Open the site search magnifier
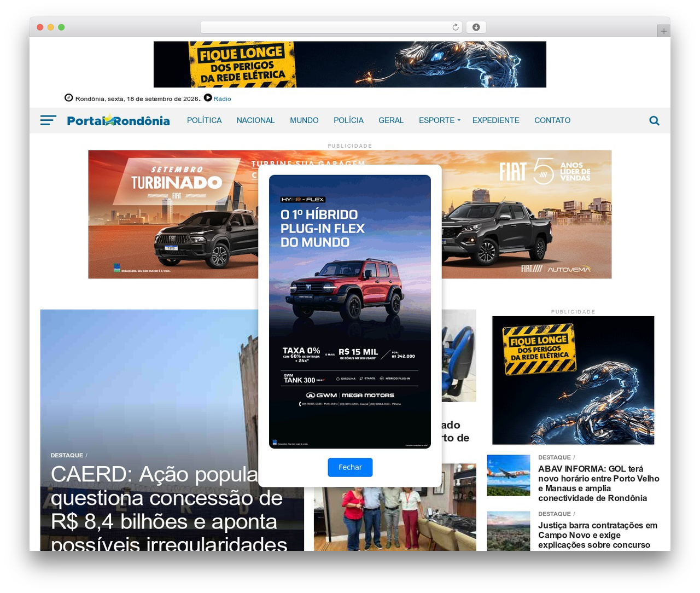This screenshot has height=593, width=700. click(654, 120)
